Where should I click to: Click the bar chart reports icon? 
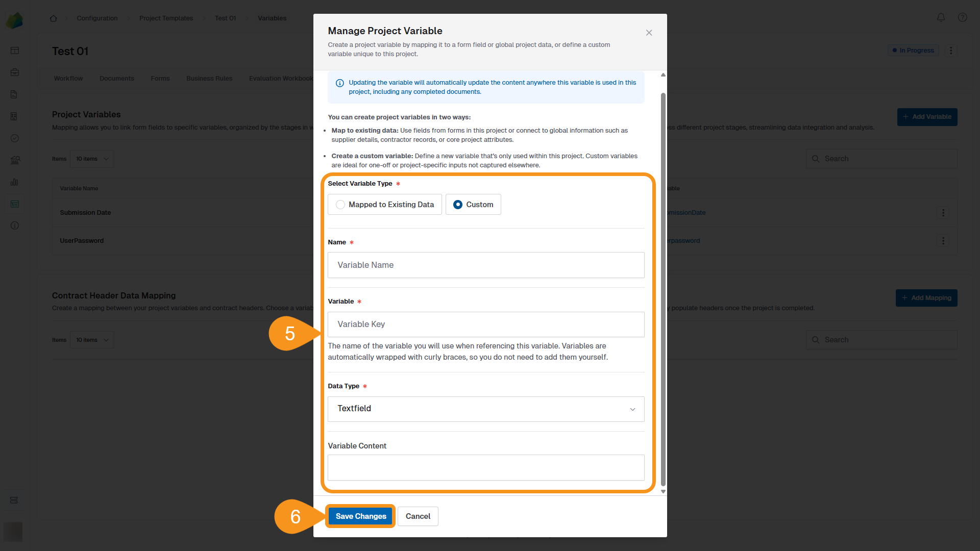15,182
